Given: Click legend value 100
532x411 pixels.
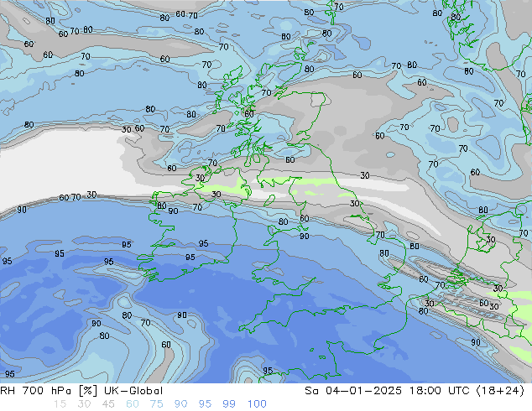Looking at the screenshot, I should 257,404.
